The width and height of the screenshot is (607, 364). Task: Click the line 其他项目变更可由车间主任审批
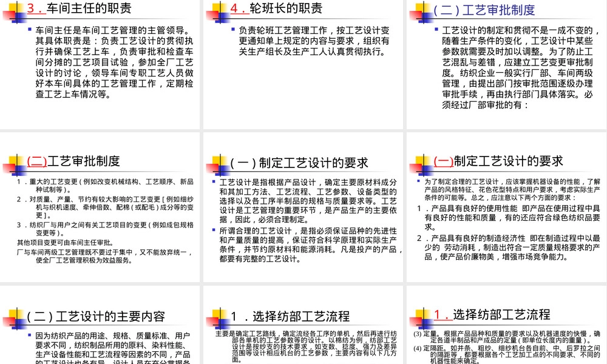tap(65, 243)
